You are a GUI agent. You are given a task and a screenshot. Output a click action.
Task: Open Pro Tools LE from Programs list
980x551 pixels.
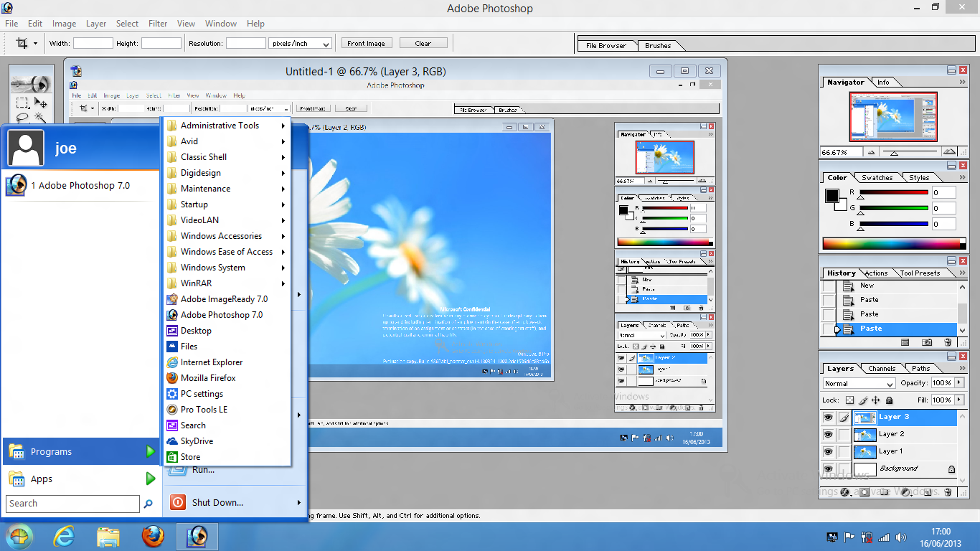click(x=227, y=410)
